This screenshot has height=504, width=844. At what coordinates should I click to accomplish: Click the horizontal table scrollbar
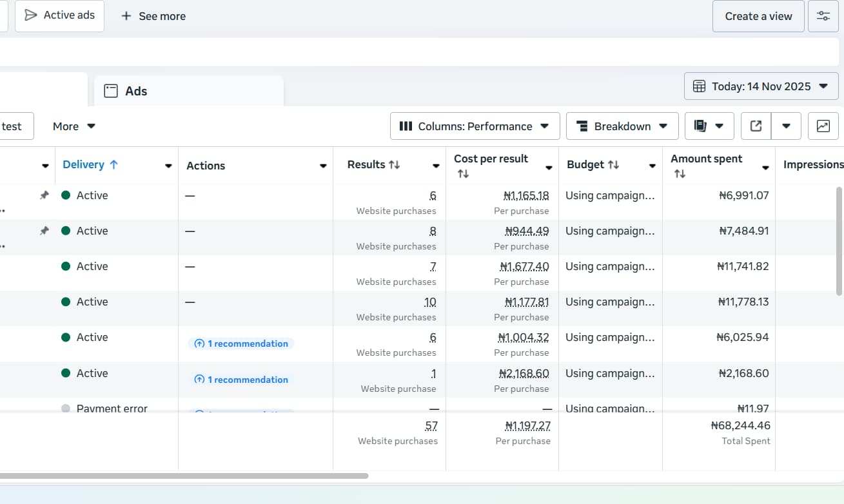184,476
